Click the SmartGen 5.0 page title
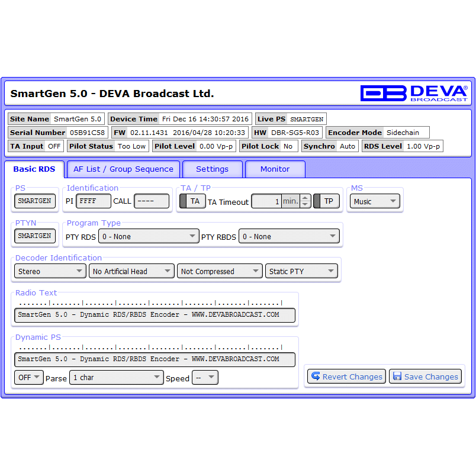Image resolution: width=476 pixels, height=476 pixels. tap(112, 94)
